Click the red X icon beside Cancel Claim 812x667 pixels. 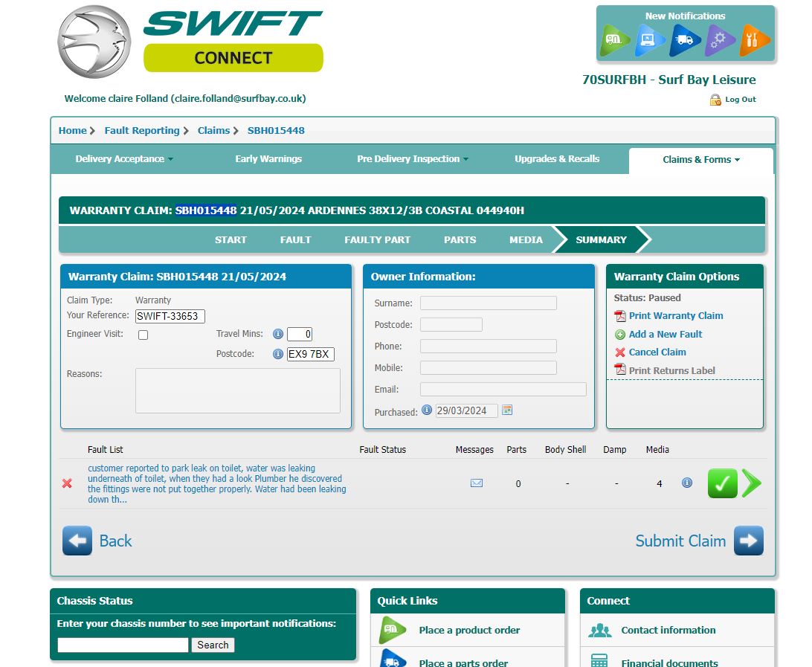[620, 352]
